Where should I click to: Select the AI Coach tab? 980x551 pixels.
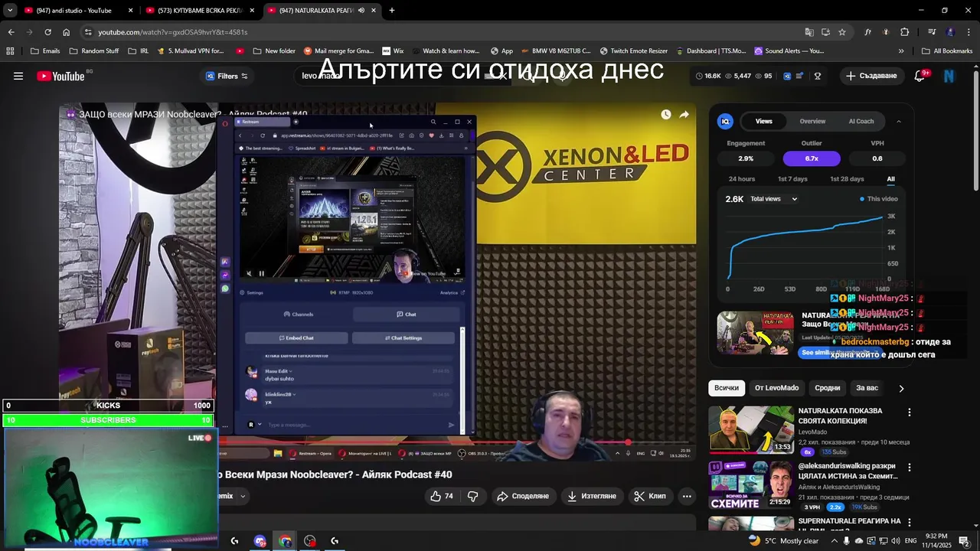861,121
